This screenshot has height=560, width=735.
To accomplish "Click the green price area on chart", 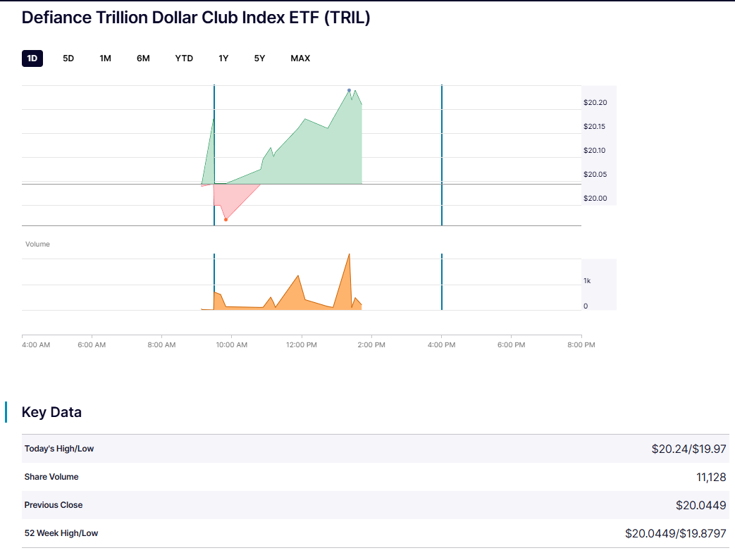I will click(x=317, y=158).
